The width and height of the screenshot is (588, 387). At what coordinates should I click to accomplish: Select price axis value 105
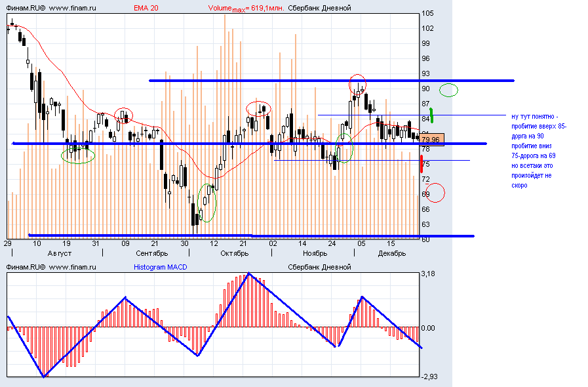coord(427,13)
